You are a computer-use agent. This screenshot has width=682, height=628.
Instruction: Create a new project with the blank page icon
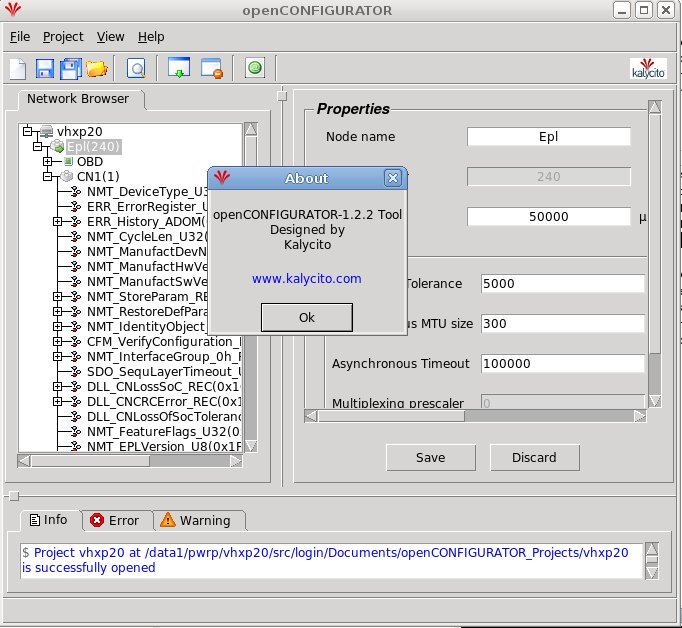pos(18,69)
